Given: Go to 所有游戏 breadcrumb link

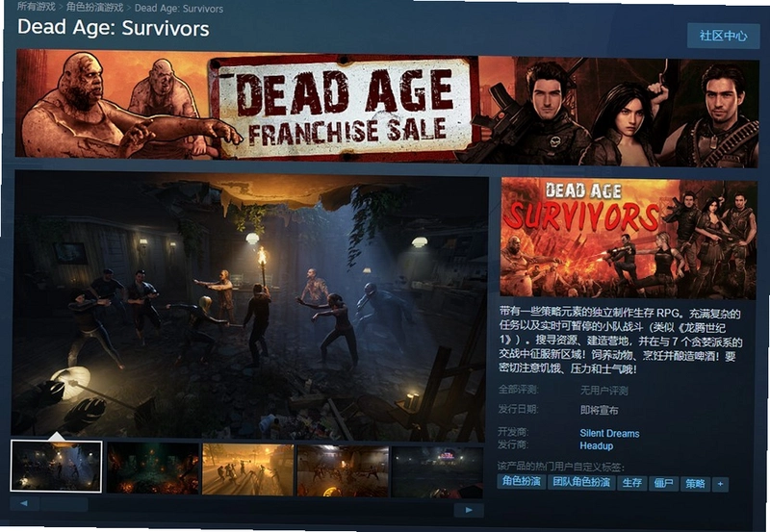Looking at the screenshot, I should (36, 7).
